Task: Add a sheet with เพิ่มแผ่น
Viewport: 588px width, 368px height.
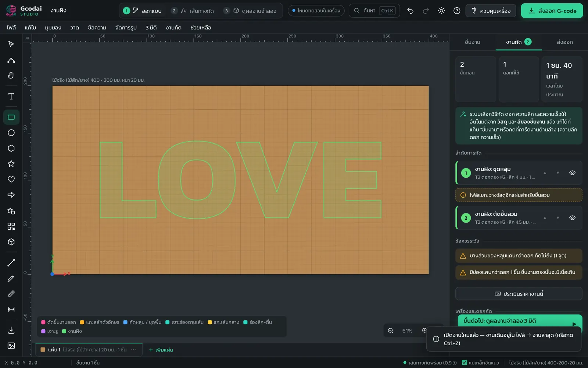Action: [161, 350]
